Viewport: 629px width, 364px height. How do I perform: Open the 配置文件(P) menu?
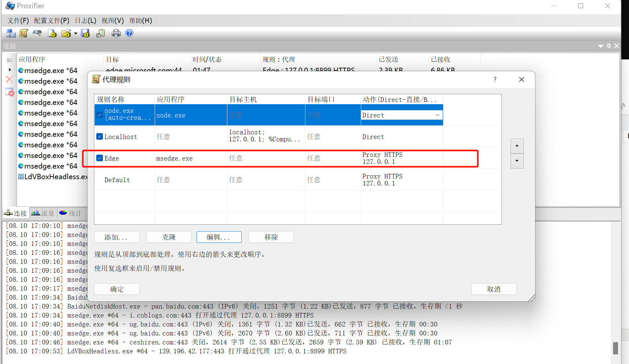52,21
